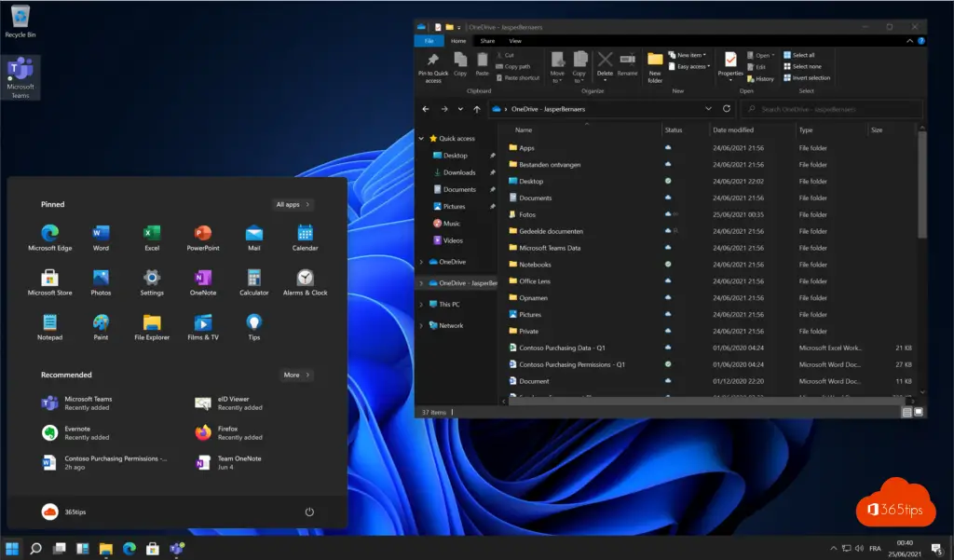Open the Settings gear in the Start menu
Viewport: 954px width, 560px height.
[152, 282]
